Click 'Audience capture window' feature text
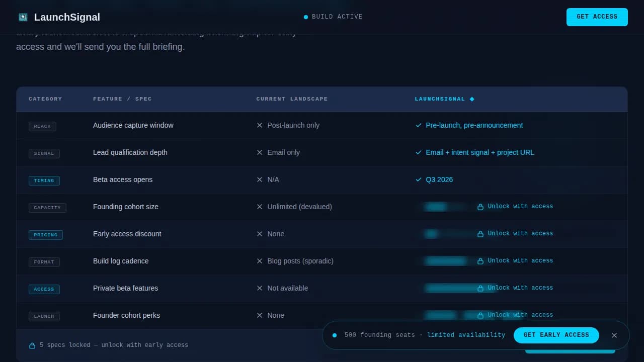This screenshot has width=644, height=362. click(133, 125)
